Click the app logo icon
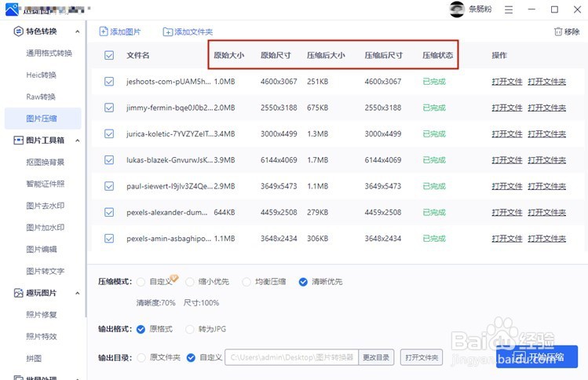Image resolution: width=588 pixels, height=380 pixels. point(12,9)
